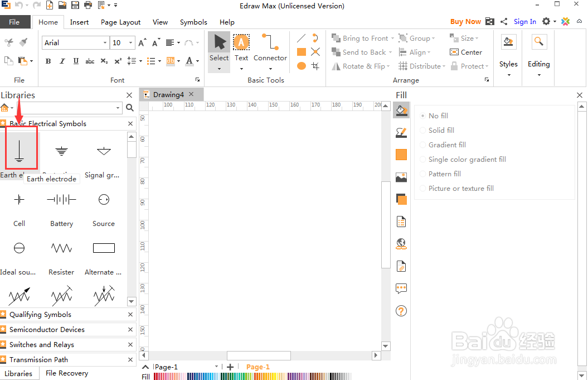Toggle bold formatting
The height and width of the screenshot is (380, 588).
(x=48, y=61)
